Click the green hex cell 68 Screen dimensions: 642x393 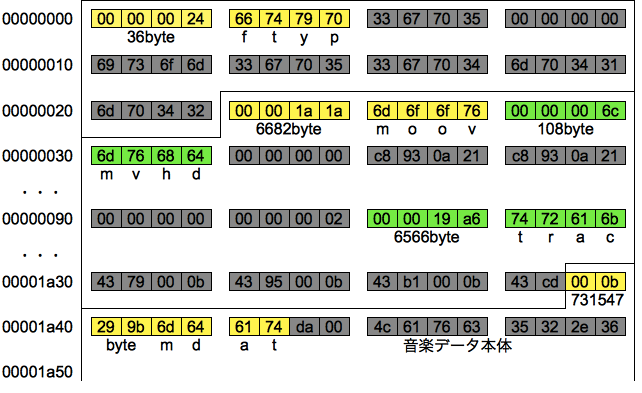(166, 156)
